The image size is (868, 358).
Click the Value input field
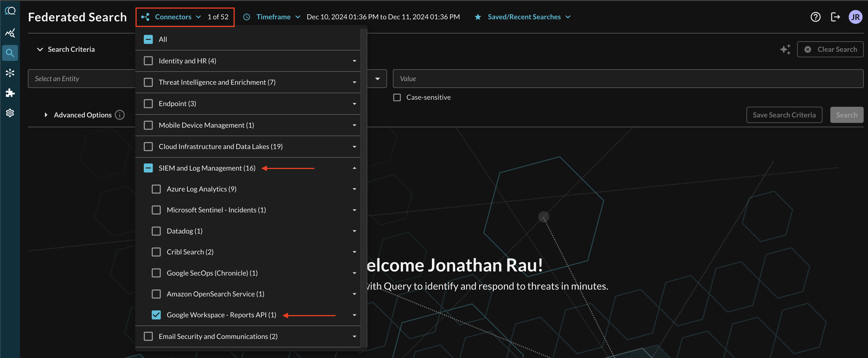[x=628, y=78]
